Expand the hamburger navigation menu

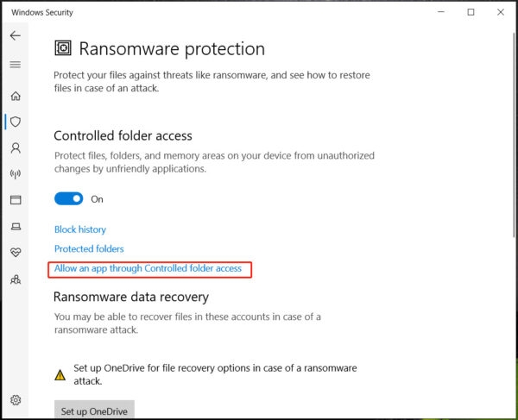(15, 65)
